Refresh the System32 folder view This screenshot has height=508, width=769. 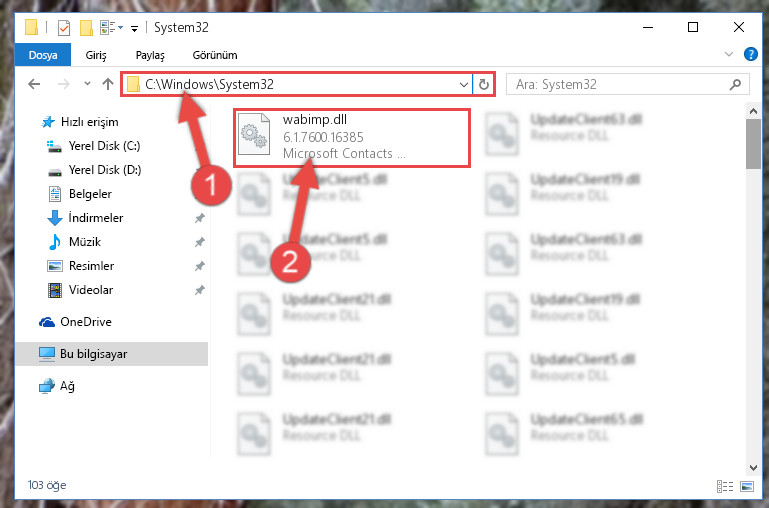(484, 84)
